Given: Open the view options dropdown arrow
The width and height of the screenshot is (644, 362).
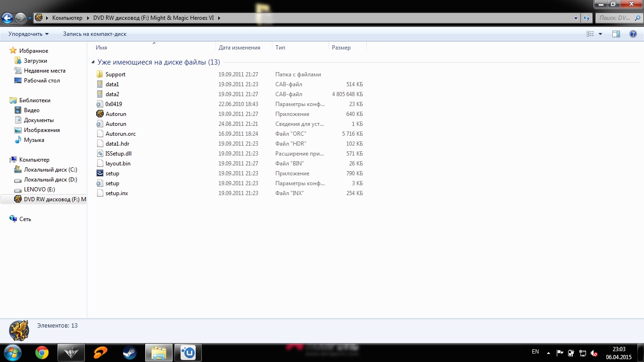Looking at the screenshot, I should click(x=600, y=34).
